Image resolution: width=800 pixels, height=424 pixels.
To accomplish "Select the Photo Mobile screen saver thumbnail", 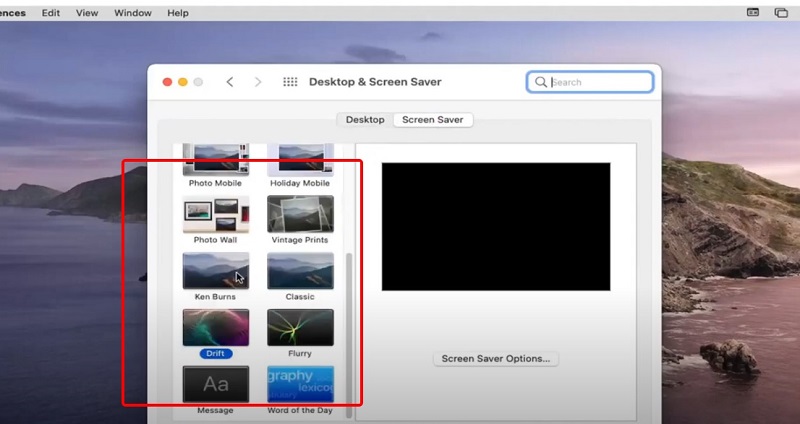I will [215, 160].
